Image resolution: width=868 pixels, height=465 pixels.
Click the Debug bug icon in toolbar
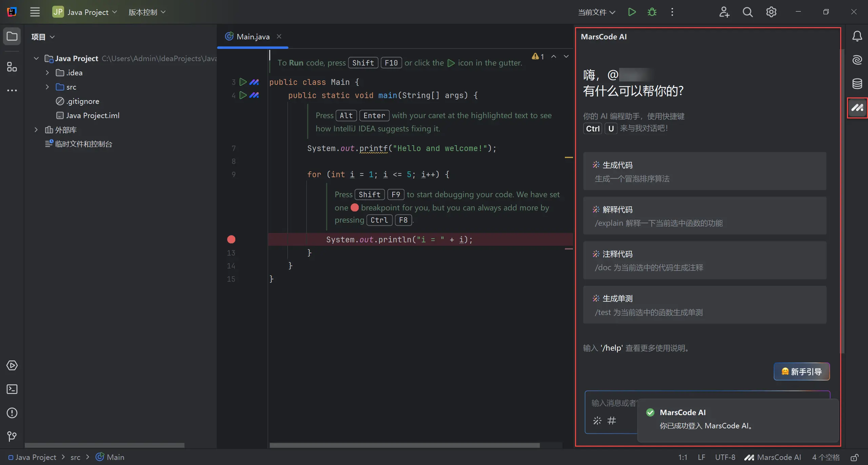652,12
